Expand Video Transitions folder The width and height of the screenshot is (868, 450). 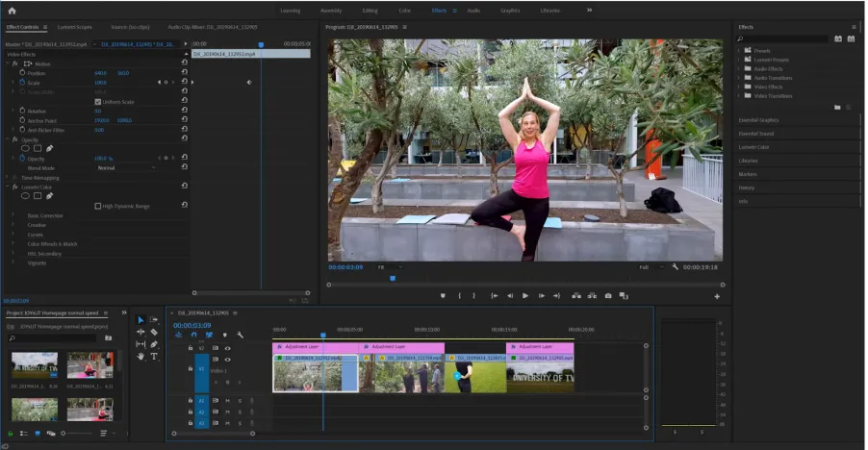click(x=739, y=96)
